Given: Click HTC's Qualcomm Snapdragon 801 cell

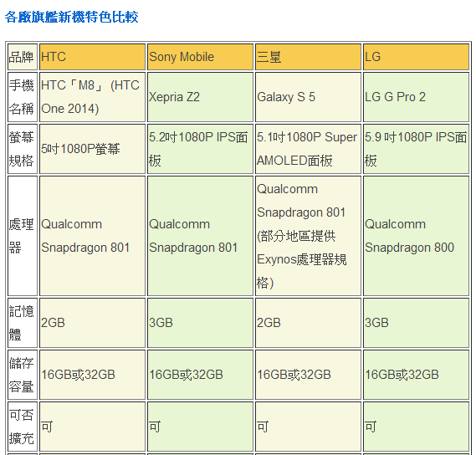Looking at the screenshot, I should tap(92, 236).
